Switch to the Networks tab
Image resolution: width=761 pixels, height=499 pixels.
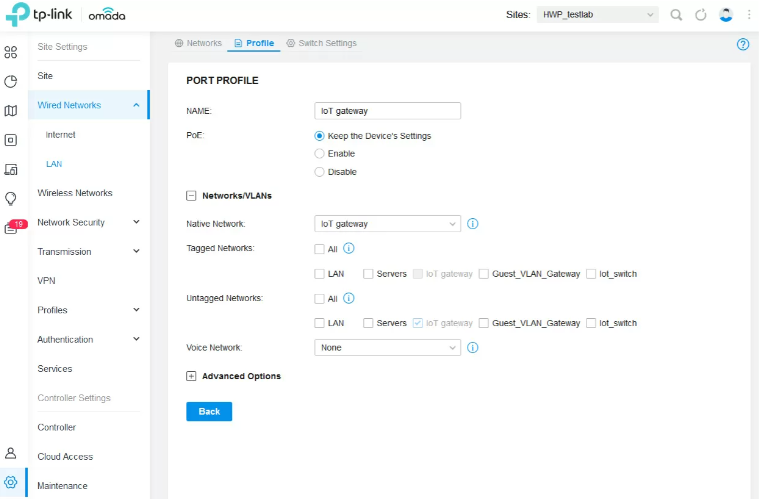[198, 43]
